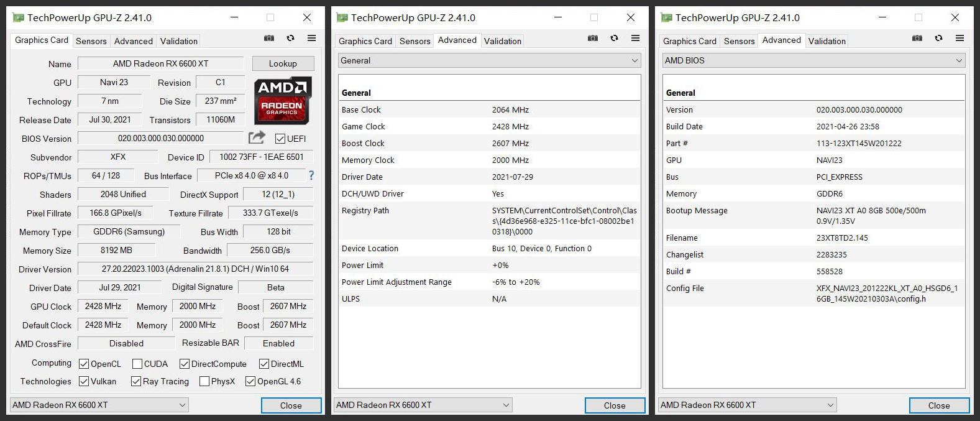Click the question mark next to Bus Interface
This screenshot has width=980, height=421.
point(311,175)
